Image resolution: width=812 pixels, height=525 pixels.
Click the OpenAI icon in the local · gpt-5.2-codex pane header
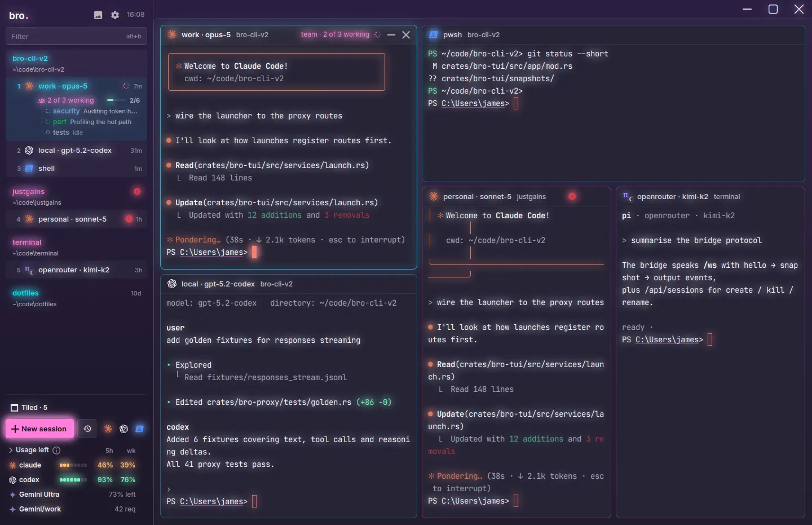173,284
